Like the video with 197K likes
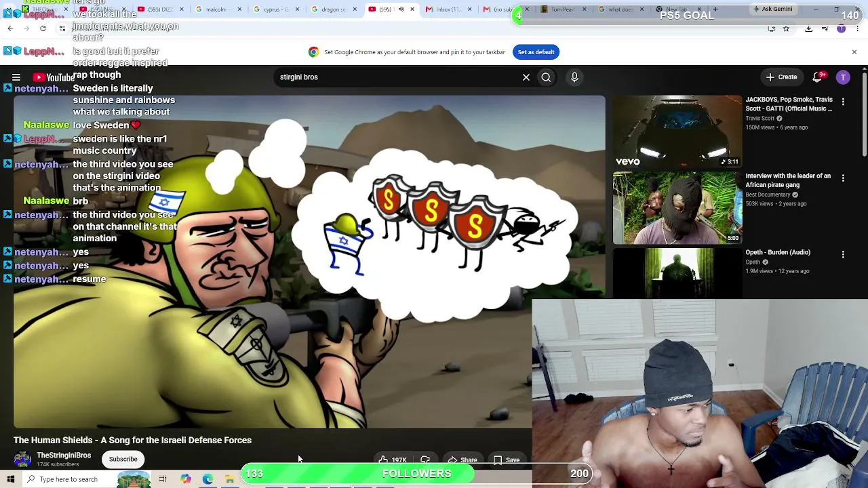 click(x=393, y=460)
